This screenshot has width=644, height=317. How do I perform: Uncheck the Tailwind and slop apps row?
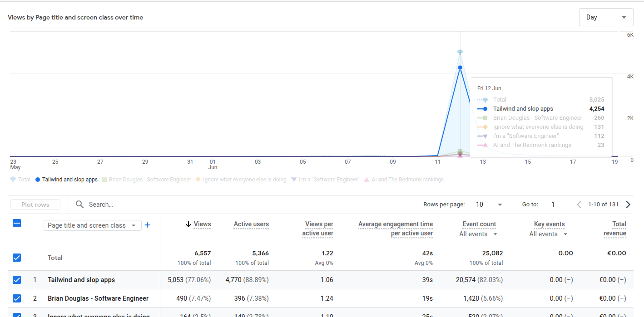point(17,280)
